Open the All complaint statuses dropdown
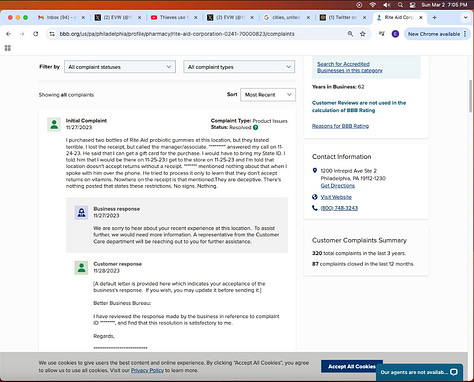Viewport: 474px width, 382px height. click(120, 67)
